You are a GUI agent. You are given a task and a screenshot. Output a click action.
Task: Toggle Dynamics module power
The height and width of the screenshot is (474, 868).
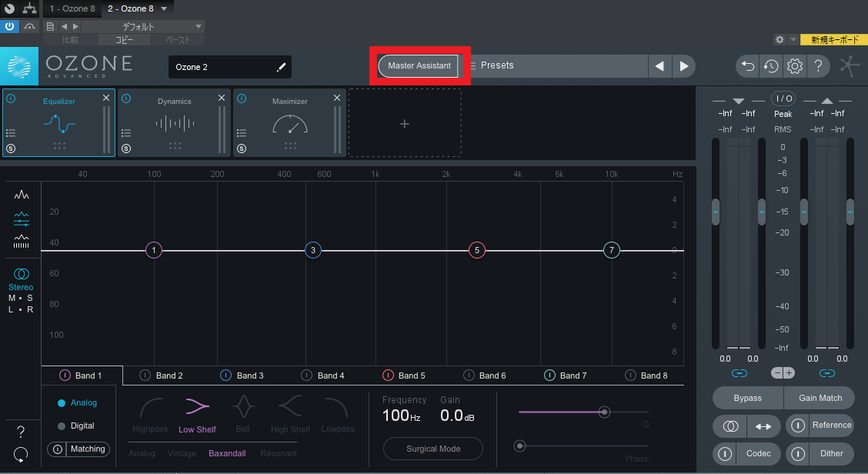coord(126,98)
